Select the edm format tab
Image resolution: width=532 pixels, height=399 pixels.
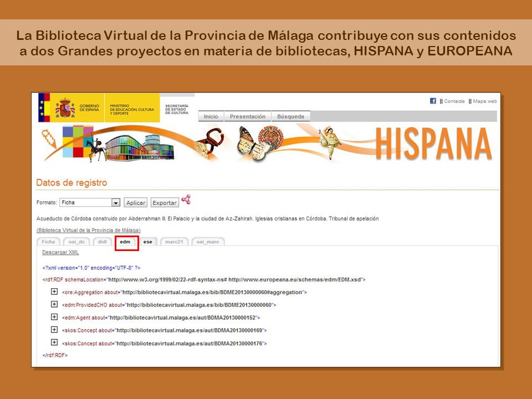pos(125,242)
